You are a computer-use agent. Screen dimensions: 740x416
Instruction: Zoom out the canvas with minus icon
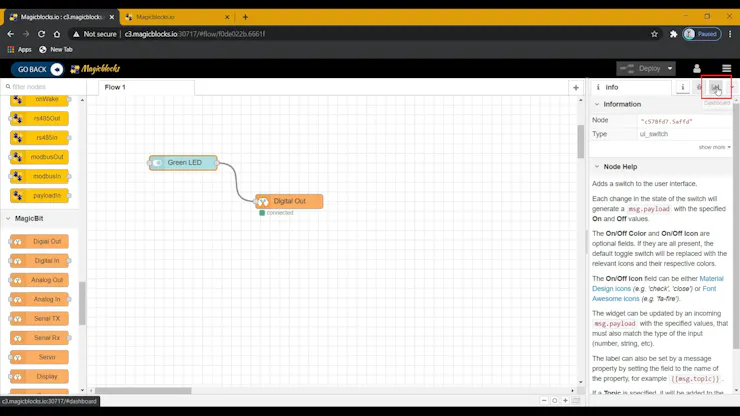pyautogui.click(x=544, y=400)
